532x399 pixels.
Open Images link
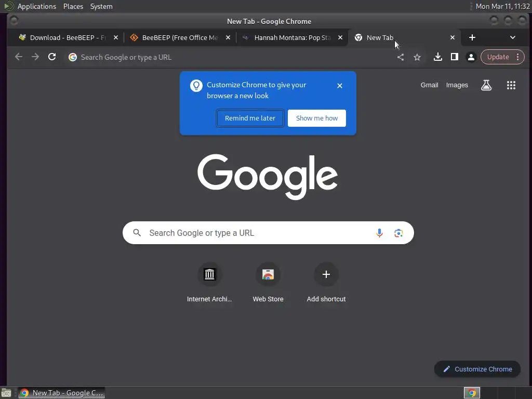457,85
